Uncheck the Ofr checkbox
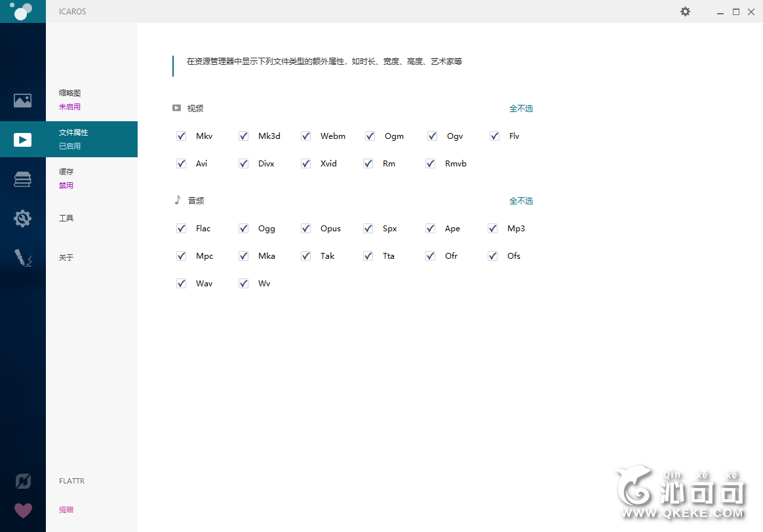Image resolution: width=763 pixels, height=532 pixels. (x=431, y=256)
